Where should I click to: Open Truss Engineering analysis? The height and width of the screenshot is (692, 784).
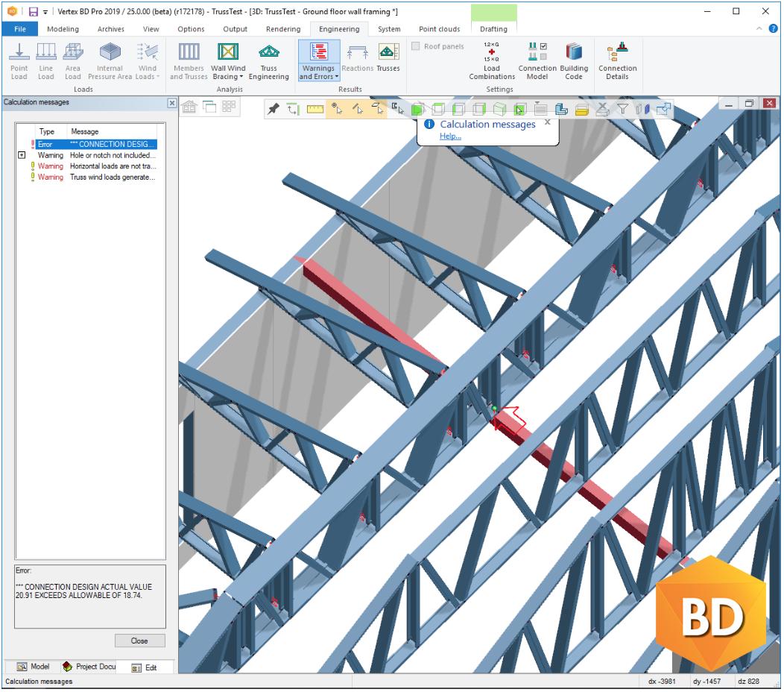point(268,61)
